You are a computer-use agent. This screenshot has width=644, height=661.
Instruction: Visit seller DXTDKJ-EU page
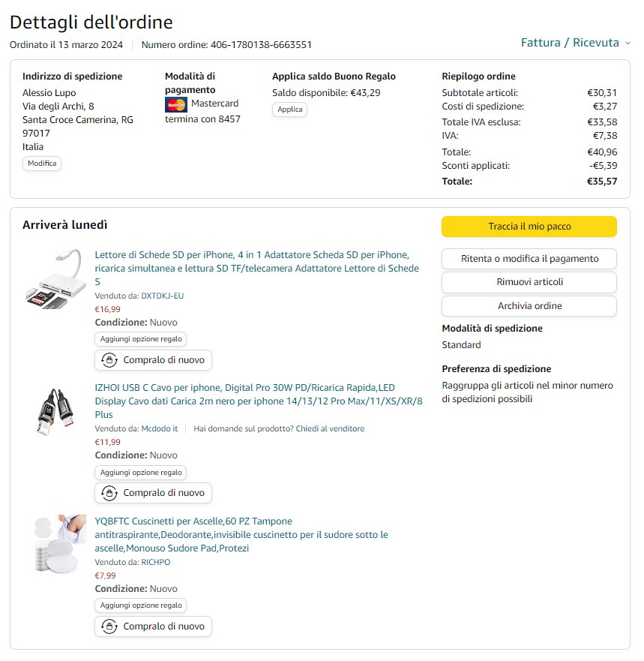pyautogui.click(x=162, y=296)
